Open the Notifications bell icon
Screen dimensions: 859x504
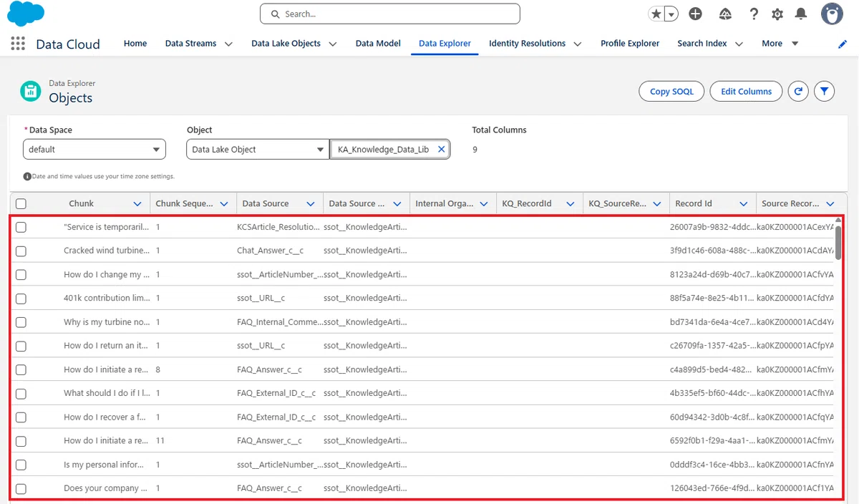(x=801, y=14)
